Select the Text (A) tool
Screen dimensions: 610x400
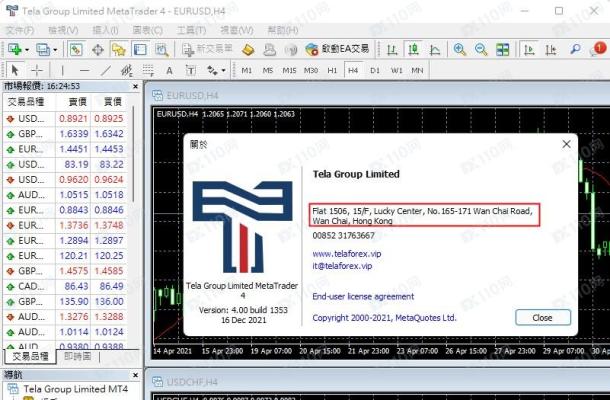tap(169, 70)
